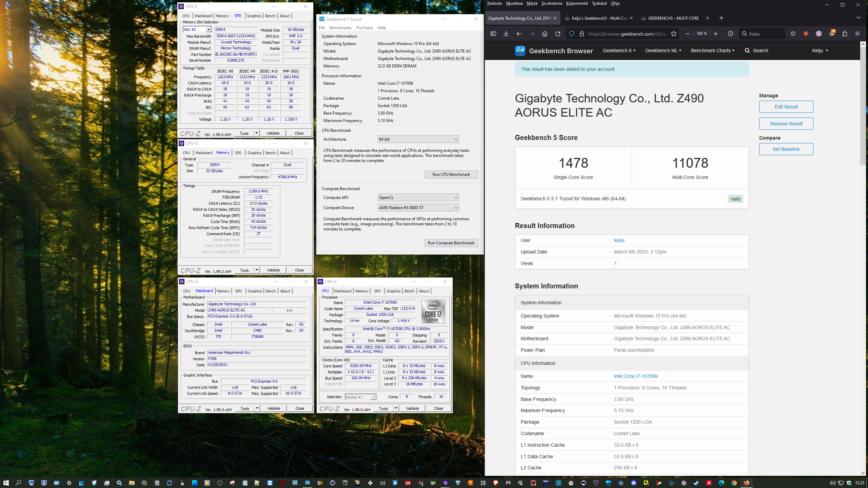The height and width of the screenshot is (488, 868).
Task: Open Steam from the taskbar
Action: tap(696, 483)
